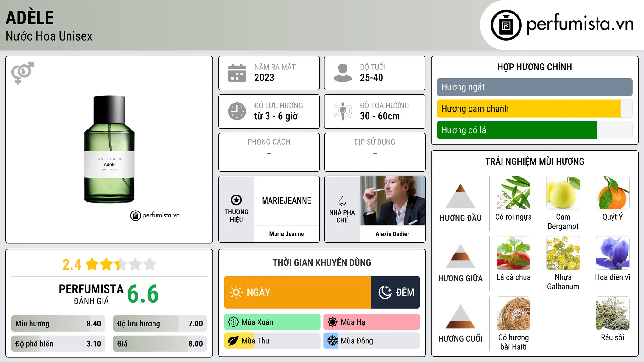Click the Giá 8.00 score bar
The height and width of the screenshot is (362, 644).
(x=160, y=343)
